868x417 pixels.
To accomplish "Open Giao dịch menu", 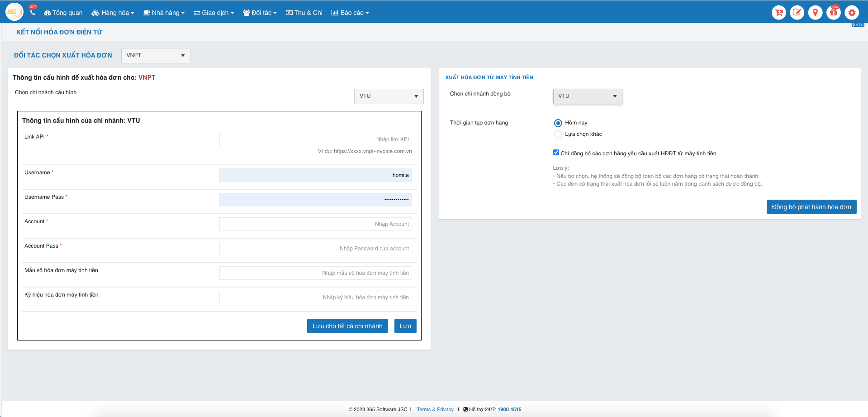I will coord(214,13).
